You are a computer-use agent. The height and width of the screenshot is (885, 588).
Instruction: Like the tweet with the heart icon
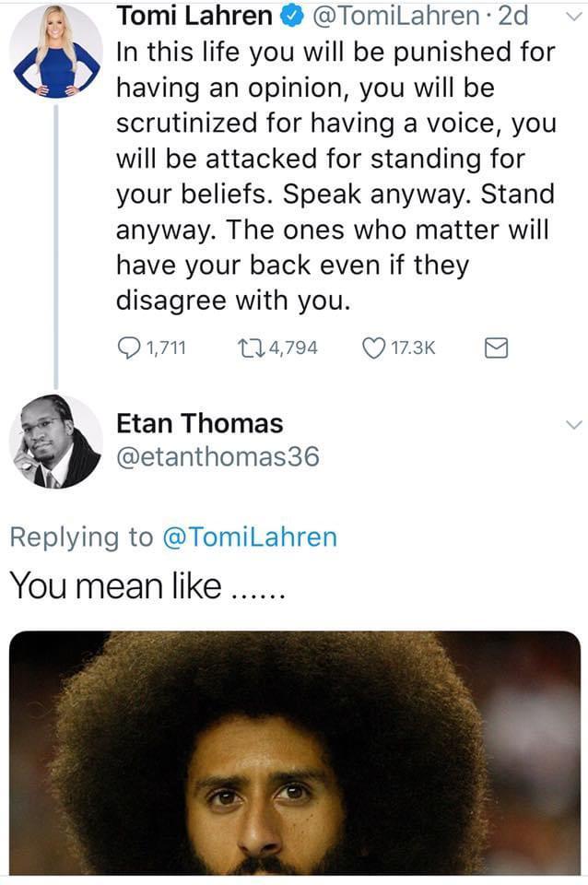click(x=373, y=348)
